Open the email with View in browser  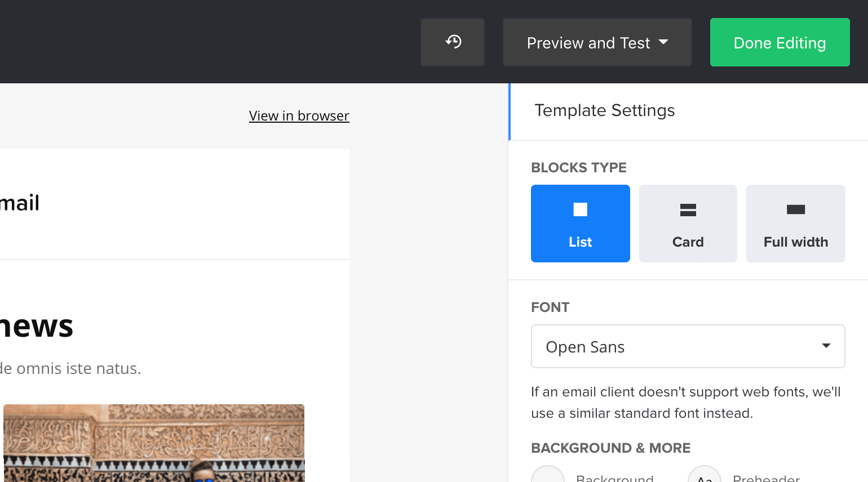tap(299, 115)
